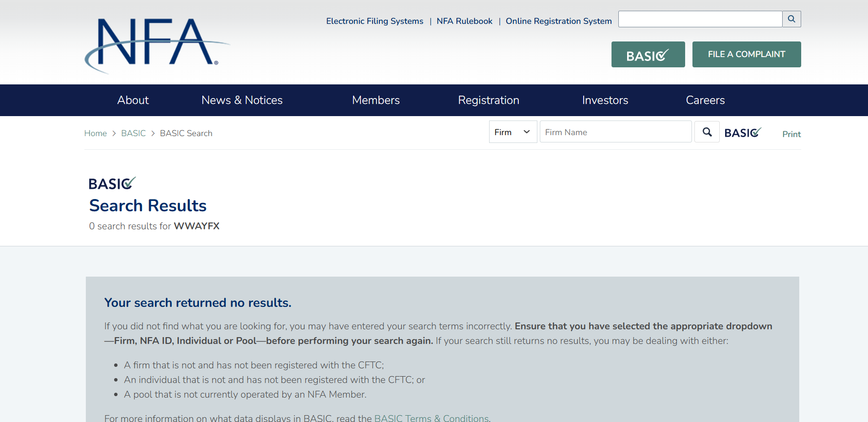Click the BASIC logo beside Print
Viewport: 868px width, 422px height.
click(x=743, y=132)
